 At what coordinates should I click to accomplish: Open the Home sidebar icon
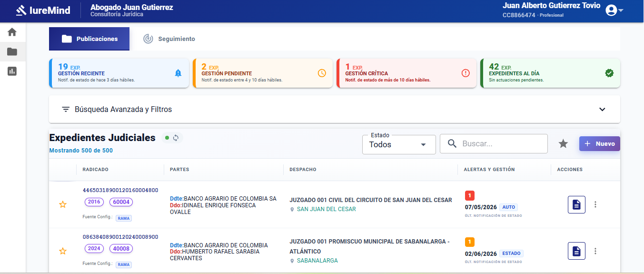click(x=12, y=32)
